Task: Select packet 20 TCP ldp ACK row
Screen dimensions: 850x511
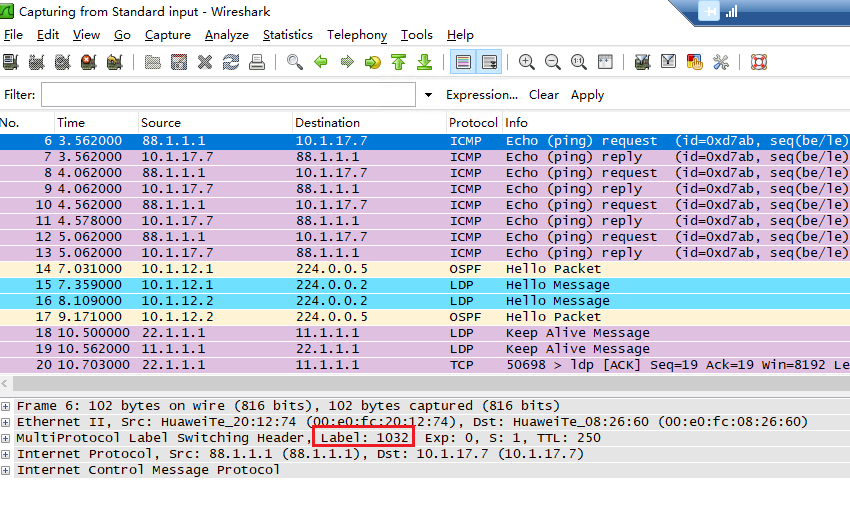Action: pos(425,365)
